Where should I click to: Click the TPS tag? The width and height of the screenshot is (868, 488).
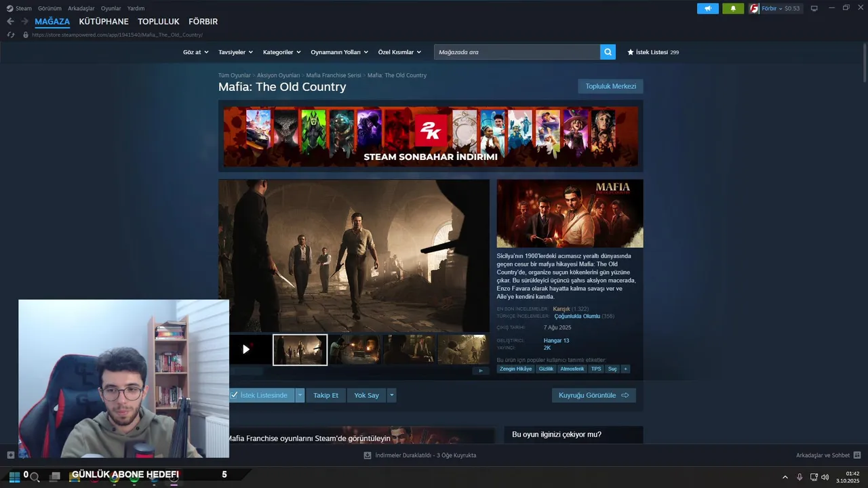596,369
